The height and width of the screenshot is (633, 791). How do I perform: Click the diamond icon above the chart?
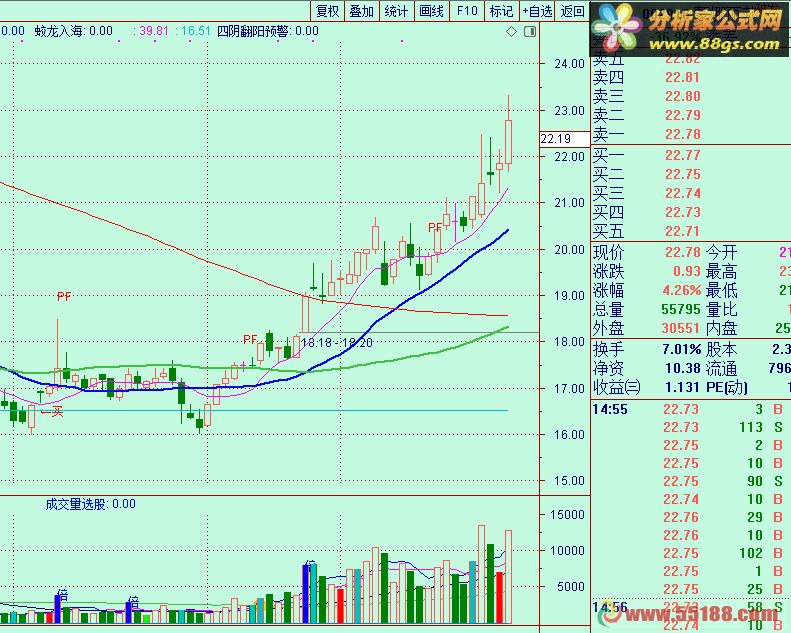point(512,32)
